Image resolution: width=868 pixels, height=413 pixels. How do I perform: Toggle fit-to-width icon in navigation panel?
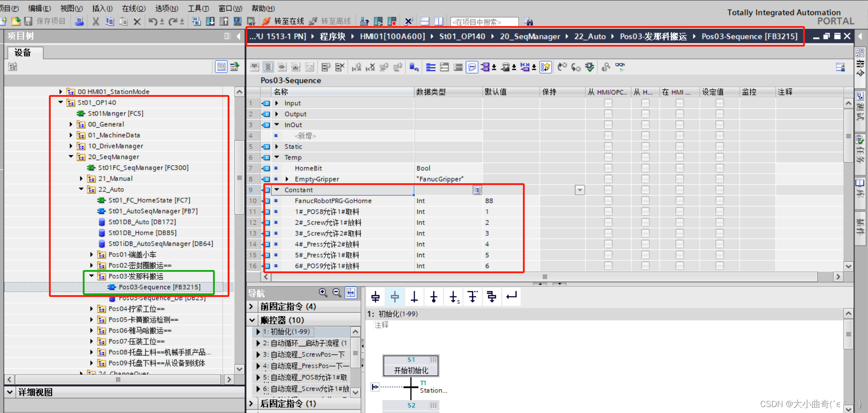(351, 293)
